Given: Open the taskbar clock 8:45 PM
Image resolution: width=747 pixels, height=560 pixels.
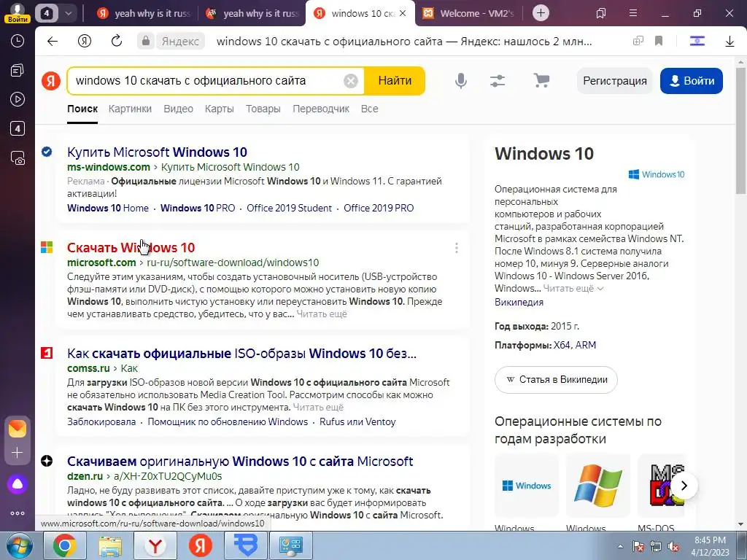Looking at the screenshot, I should 711,545.
